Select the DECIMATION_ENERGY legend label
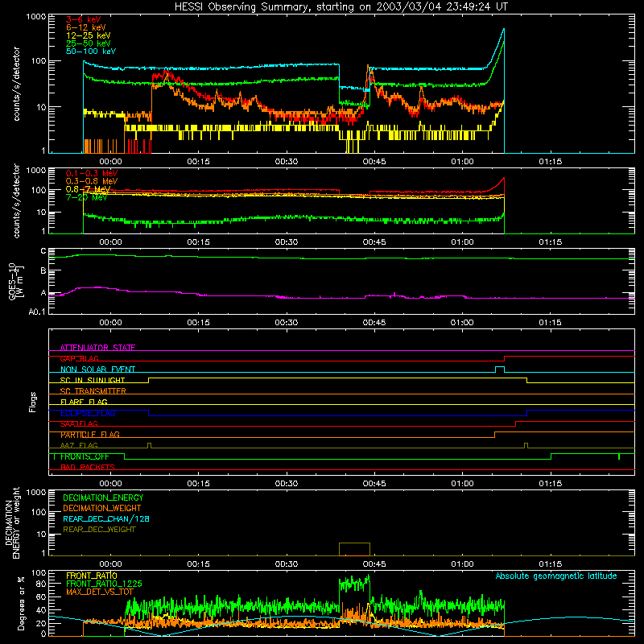The width and height of the screenshot is (644, 644). click(x=103, y=497)
